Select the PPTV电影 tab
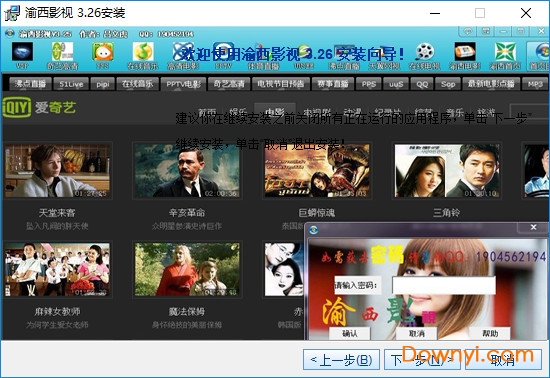The height and width of the screenshot is (378, 550). [x=183, y=84]
